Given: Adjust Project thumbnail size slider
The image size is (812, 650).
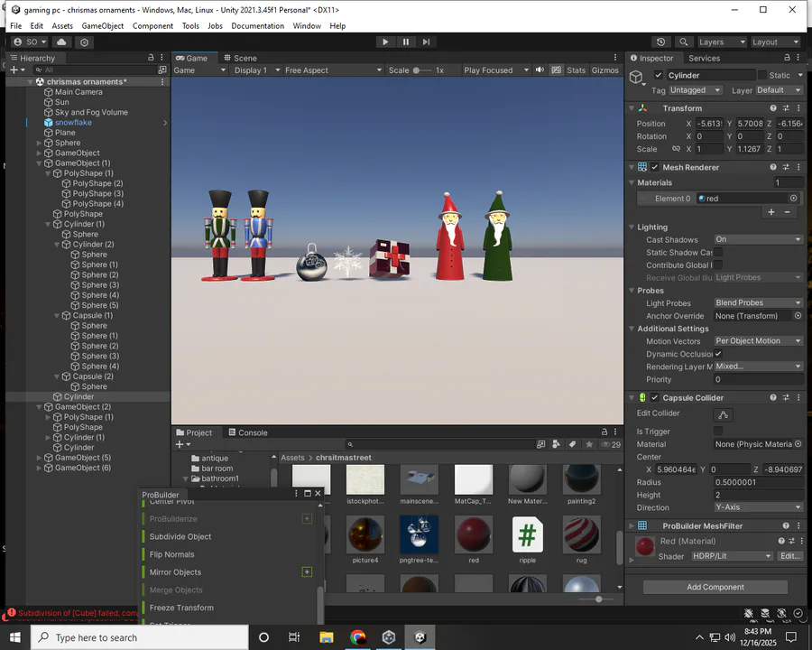Looking at the screenshot, I should 595,599.
